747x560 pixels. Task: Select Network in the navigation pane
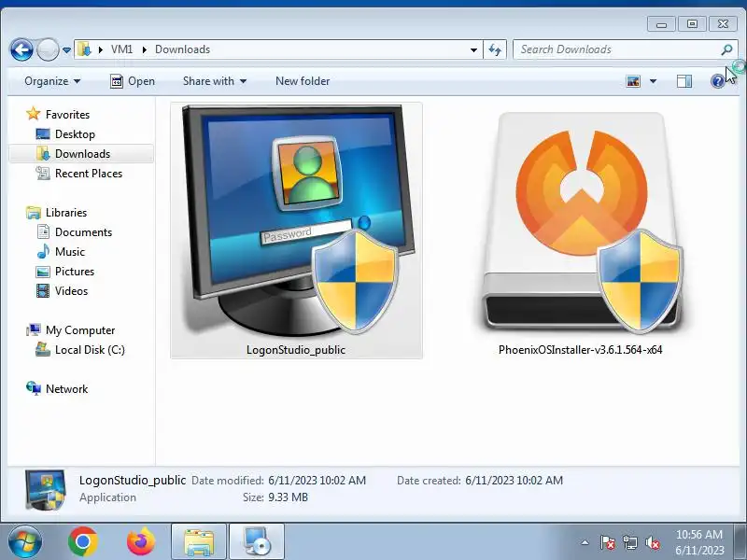66,389
